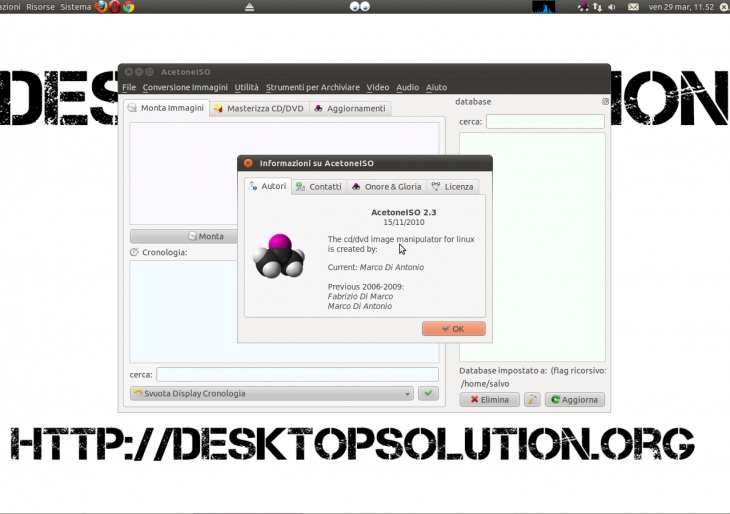Click the database cerca search field
Screen dimensions: 730x514
(545, 122)
